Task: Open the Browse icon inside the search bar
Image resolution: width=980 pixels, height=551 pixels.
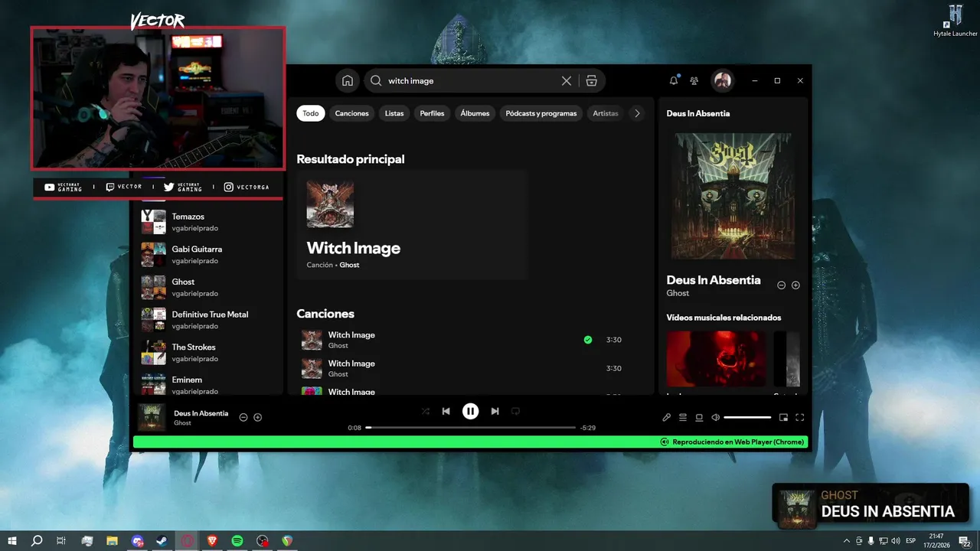Action: (591, 80)
